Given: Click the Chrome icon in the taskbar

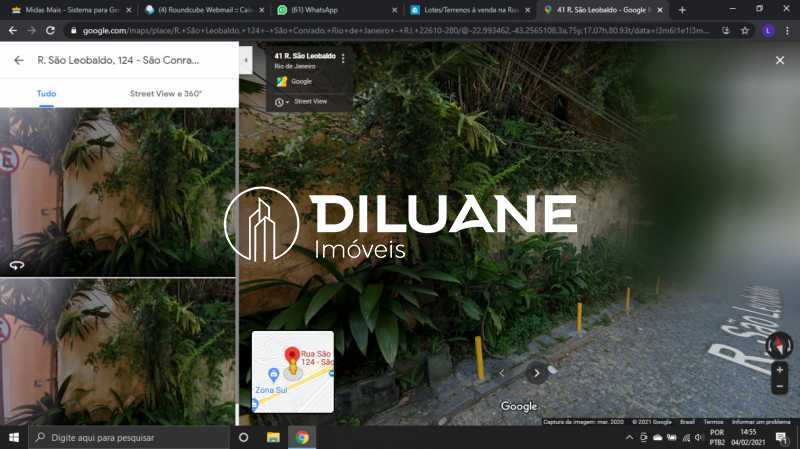Looking at the screenshot, I should coord(302,438).
